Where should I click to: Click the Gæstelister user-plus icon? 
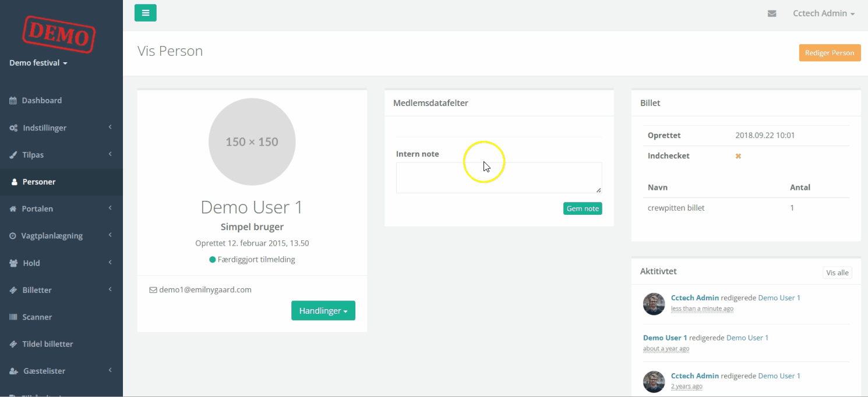[13, 371]
